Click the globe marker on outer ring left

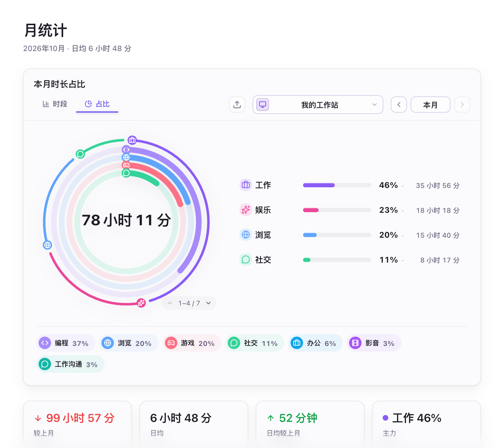(47, 245)
